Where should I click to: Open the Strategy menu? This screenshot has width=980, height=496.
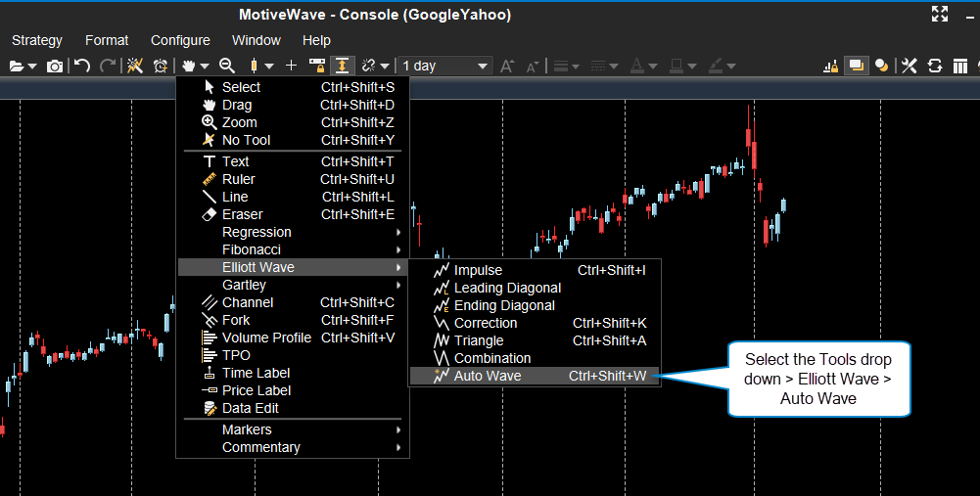37,40
